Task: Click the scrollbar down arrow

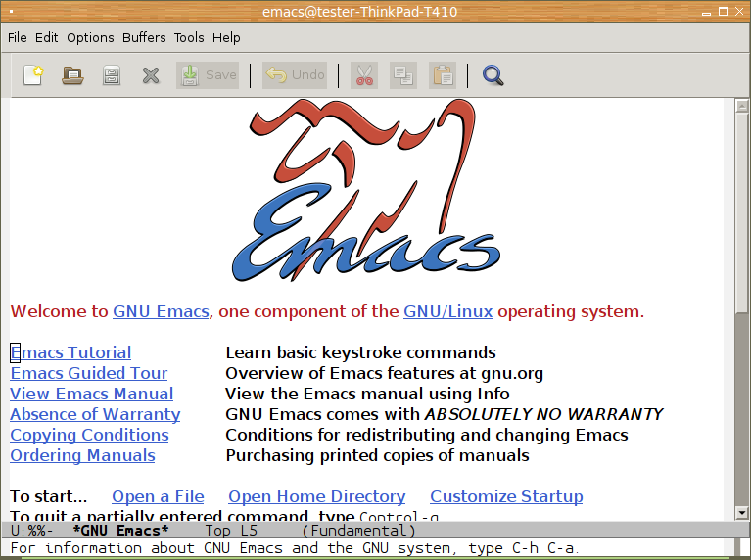Action: 741,513
